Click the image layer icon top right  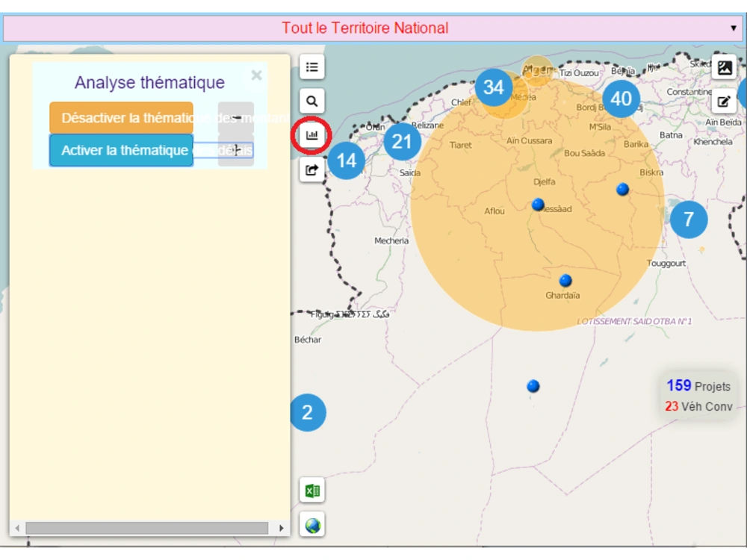click(724, 68)
